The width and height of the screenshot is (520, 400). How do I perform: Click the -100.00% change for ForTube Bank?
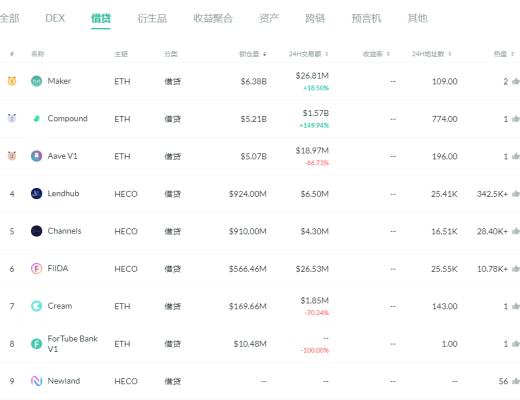315,350
